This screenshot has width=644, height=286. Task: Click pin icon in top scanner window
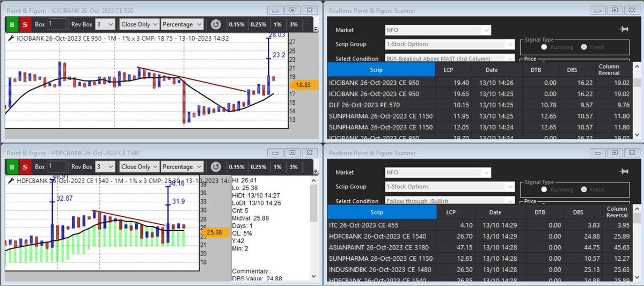[x=624, y=30]
